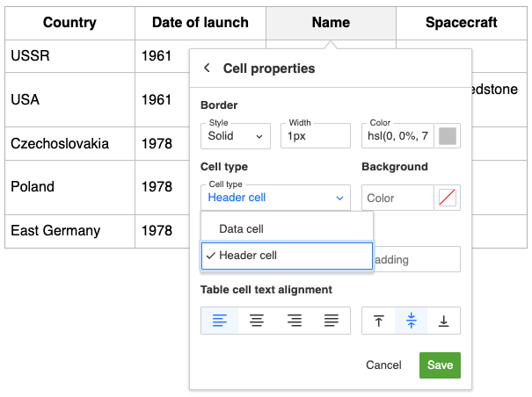
Task: Select the Country header cell
Action: [x=69, y=23]
